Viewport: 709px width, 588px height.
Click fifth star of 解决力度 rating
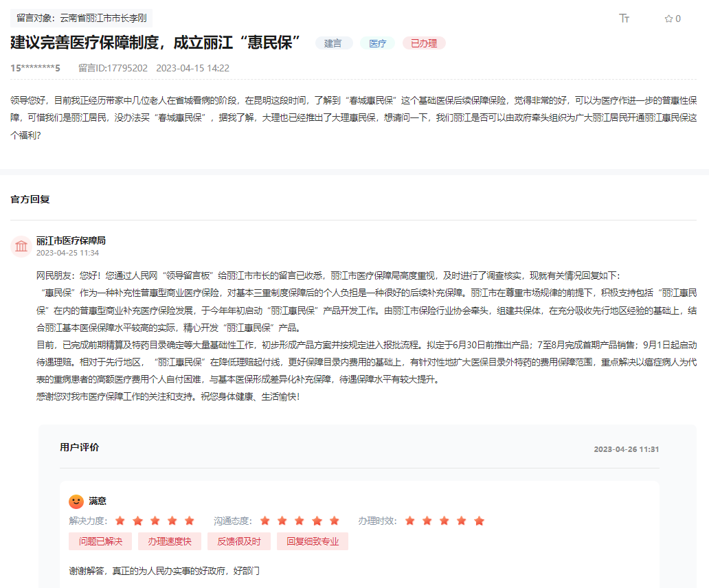[x=190, y=521]
